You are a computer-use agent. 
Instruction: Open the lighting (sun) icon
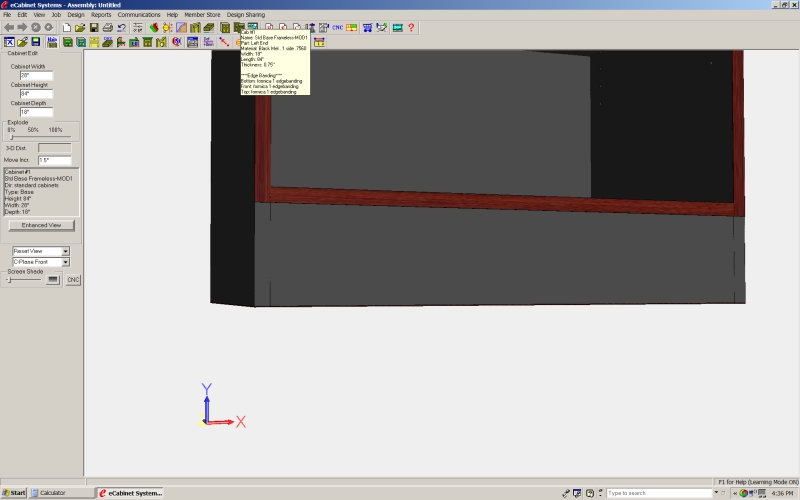tap(167, 28)
